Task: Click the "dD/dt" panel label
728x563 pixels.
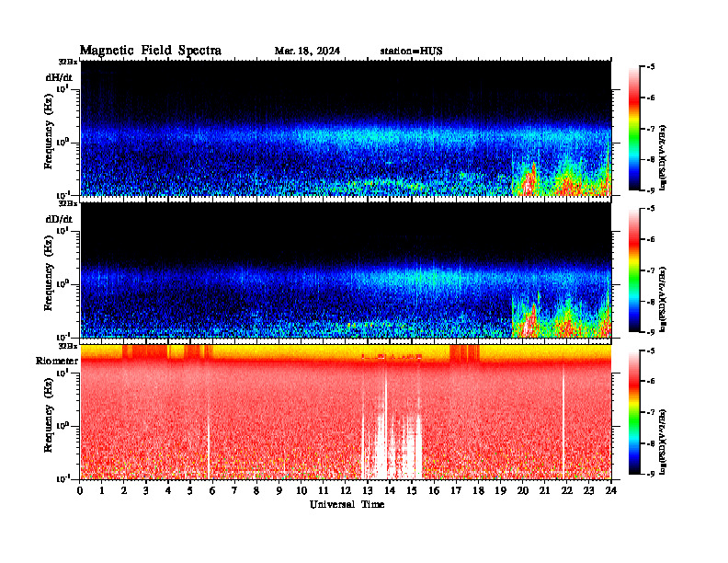Action: (x=59, y=219)
